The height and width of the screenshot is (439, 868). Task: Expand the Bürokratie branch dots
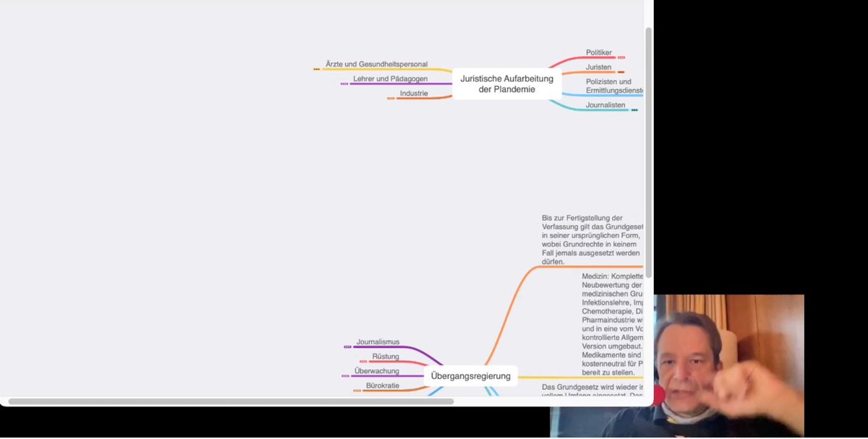point(357,391)
